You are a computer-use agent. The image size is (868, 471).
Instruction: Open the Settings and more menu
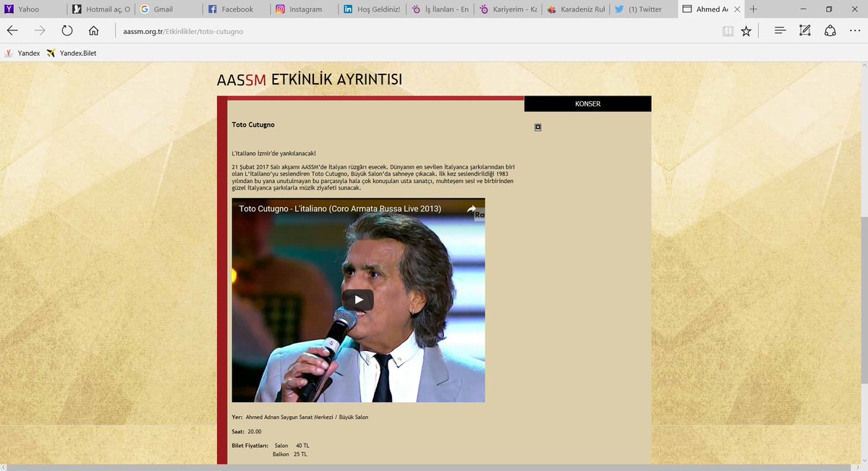click(x=856, y=30)
